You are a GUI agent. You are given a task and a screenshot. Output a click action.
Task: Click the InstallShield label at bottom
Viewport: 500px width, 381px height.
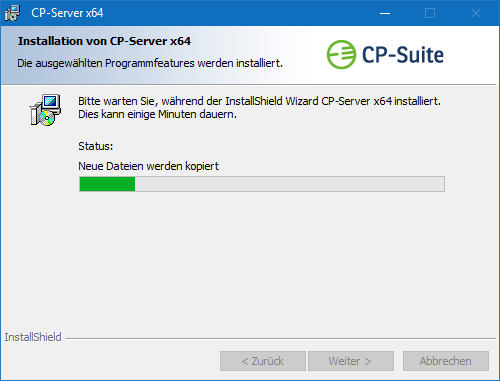tap(33, 337)
